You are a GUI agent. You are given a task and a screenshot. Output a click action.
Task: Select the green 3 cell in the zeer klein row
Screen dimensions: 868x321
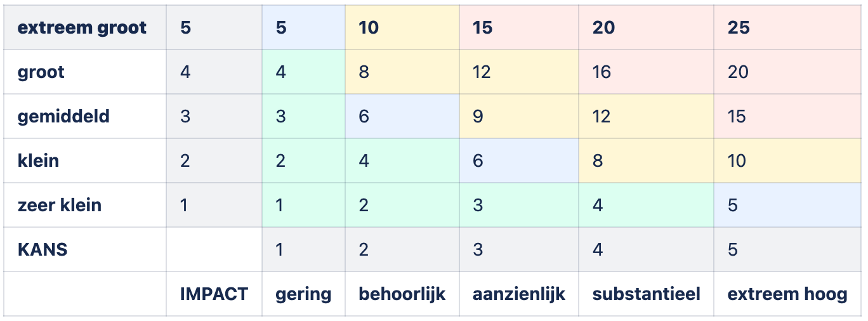[518, 206]
